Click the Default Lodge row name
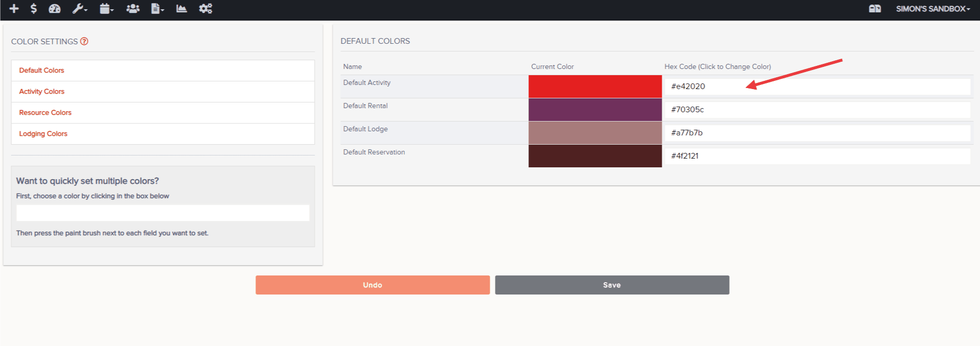This screenshot has height=346, width=980. click(365, 129)
